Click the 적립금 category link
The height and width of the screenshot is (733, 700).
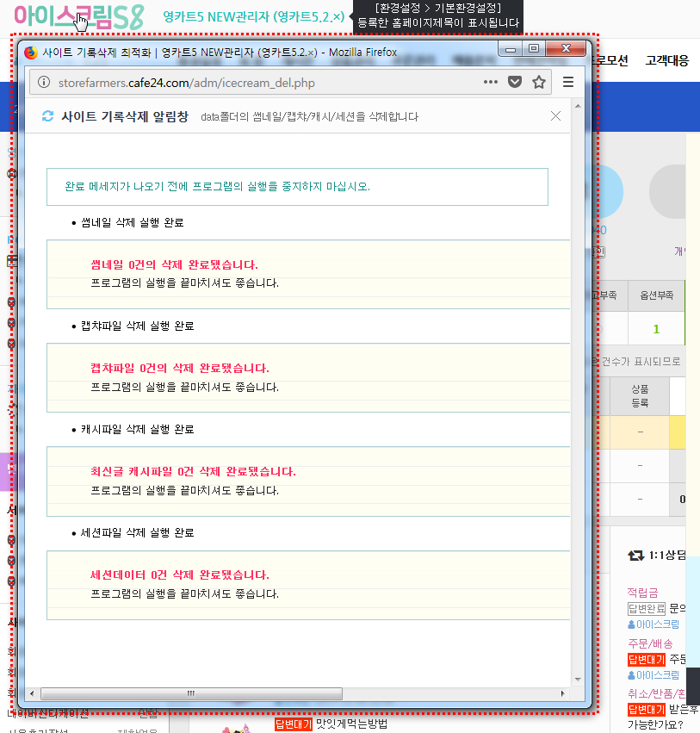642,593
